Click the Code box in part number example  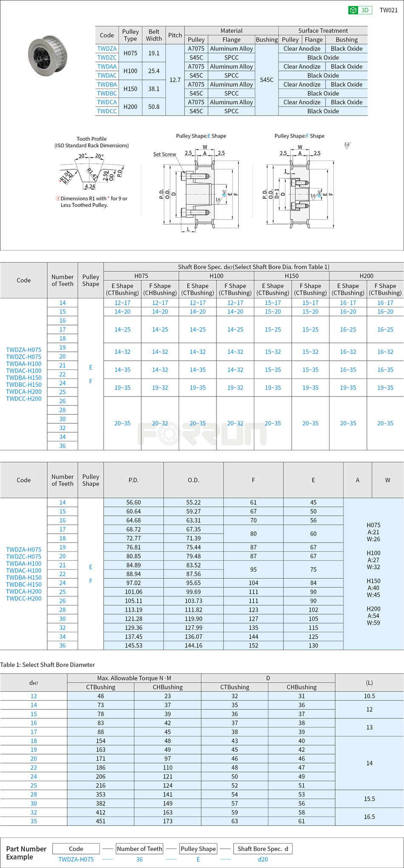tap(76, 849)
